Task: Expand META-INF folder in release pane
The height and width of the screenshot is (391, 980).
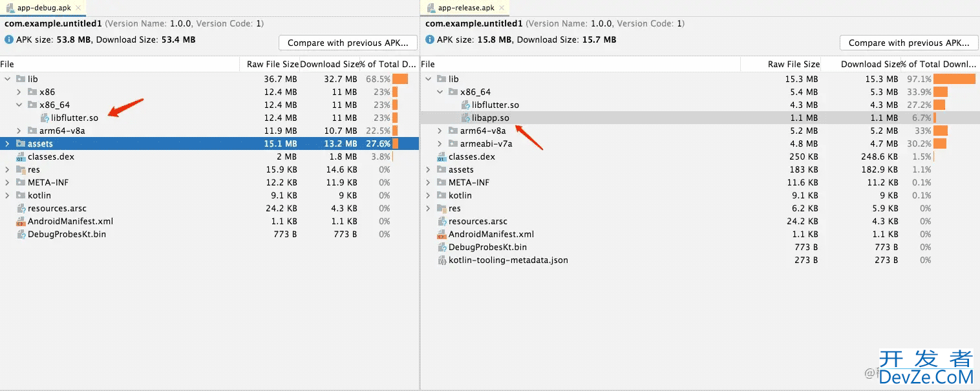Action: [x=428, y=182]
